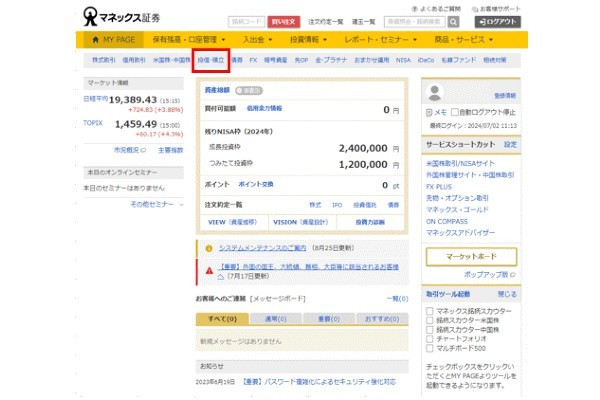Select 信用取引 submenu item
Viewport: 600px width, 400px height.
click(134, 60)
